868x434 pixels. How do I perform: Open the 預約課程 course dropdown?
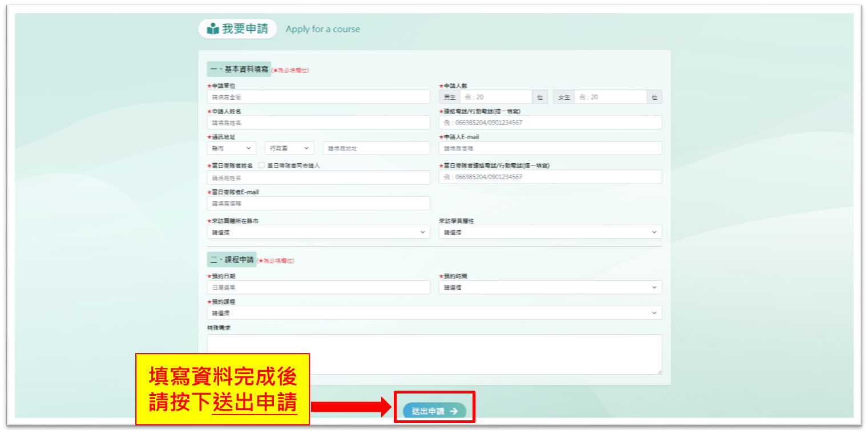[x=434, y=313]
